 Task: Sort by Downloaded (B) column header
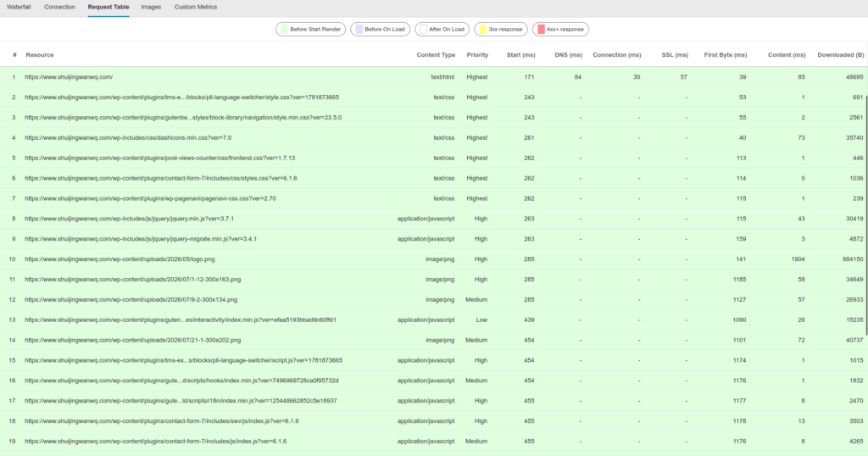pyautogui.click(x=840, y=55)
